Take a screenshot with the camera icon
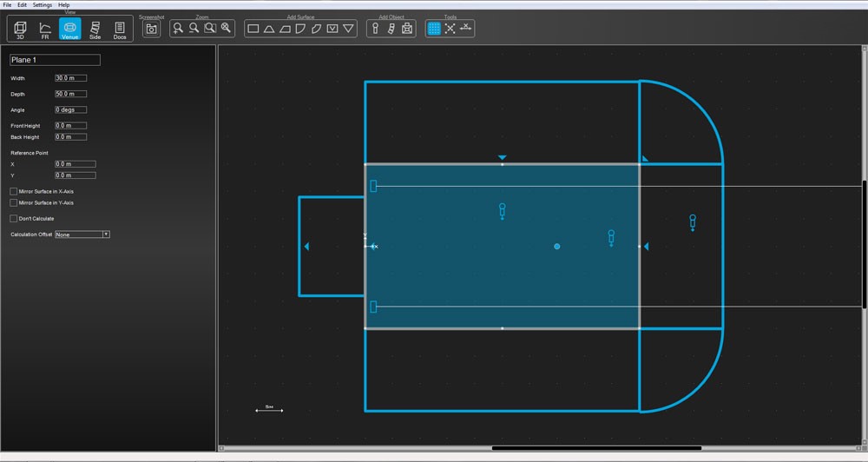868x462 pixels. (x=151, y=29)
